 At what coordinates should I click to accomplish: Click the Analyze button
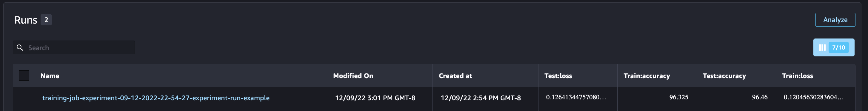835,19
